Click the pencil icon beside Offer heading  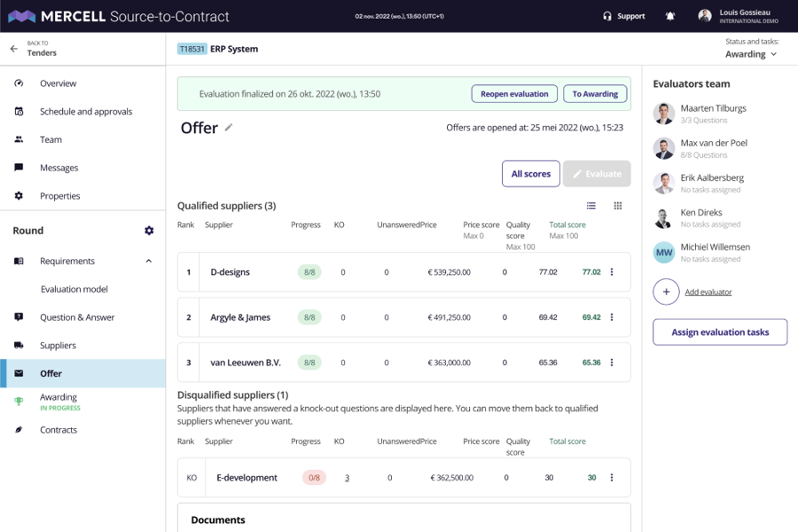point(229,128)
